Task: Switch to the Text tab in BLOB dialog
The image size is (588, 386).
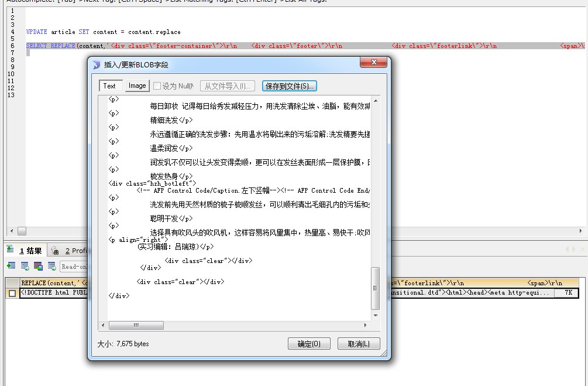Action: click(x=109, y=86)
